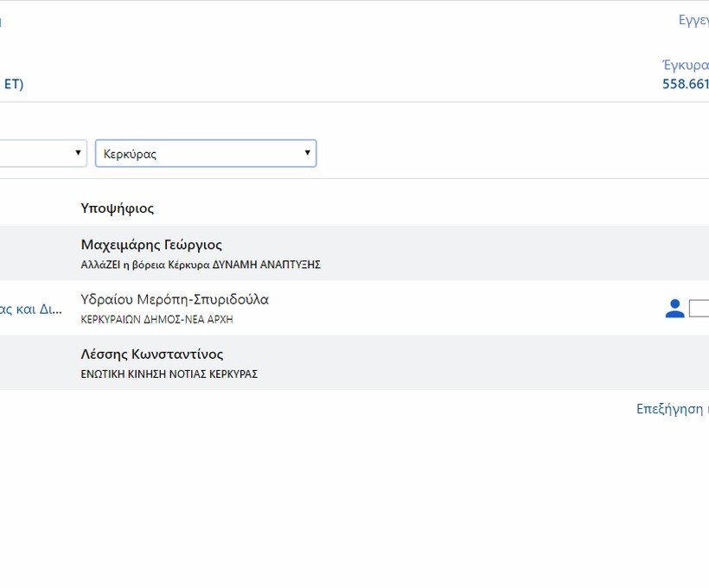Select candidate Μαχειμάρης Γεώργιος
This screenshot has width=709, height=588.
coord(151,245)
